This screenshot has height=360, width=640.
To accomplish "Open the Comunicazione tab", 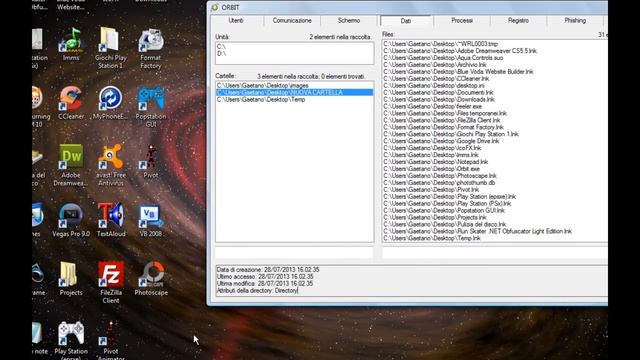I will [292, 20].
